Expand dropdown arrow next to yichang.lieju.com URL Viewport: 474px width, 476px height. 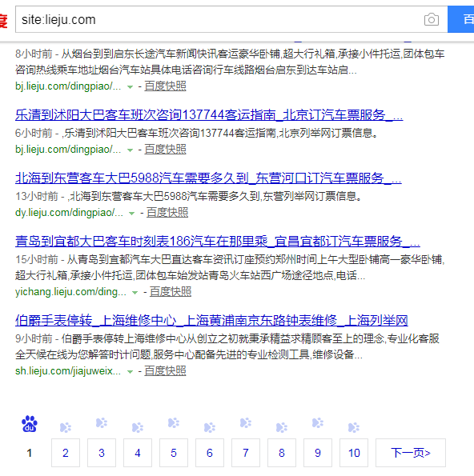coord(135,293)
